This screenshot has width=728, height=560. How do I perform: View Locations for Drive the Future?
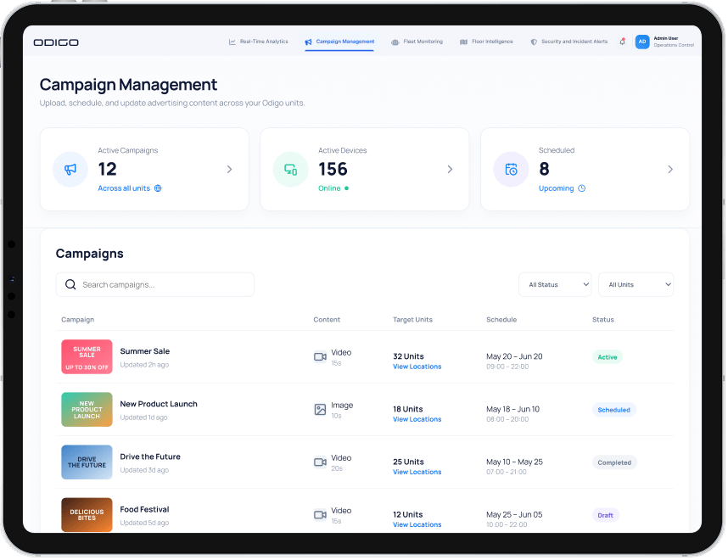click(x=417, y=473)
